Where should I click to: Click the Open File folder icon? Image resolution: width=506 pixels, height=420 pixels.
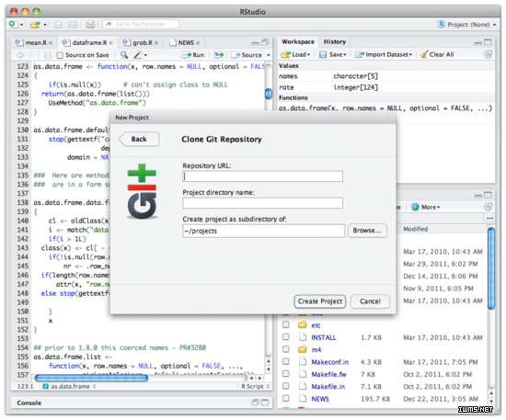[x=35, y=25]
